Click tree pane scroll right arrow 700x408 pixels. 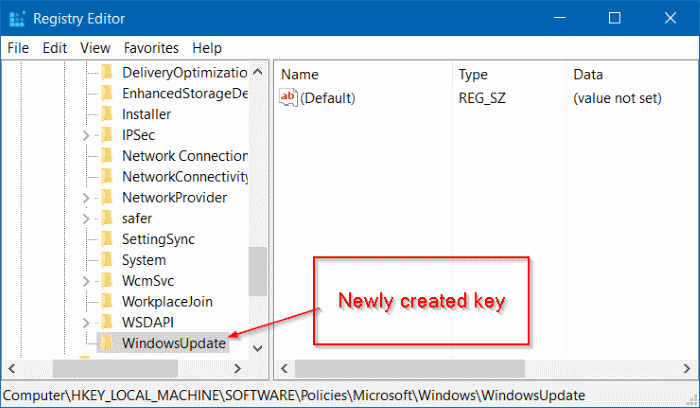tap(238, 368)
